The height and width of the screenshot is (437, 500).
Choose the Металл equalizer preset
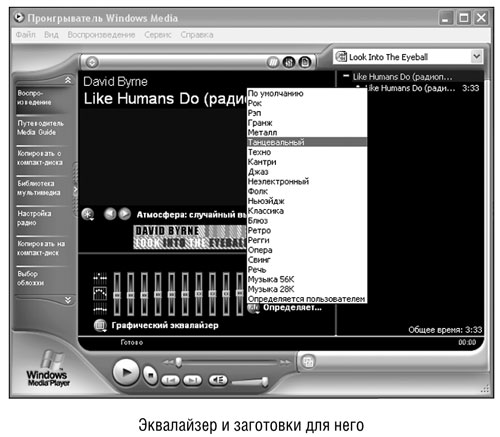click(x=307, y=132)
